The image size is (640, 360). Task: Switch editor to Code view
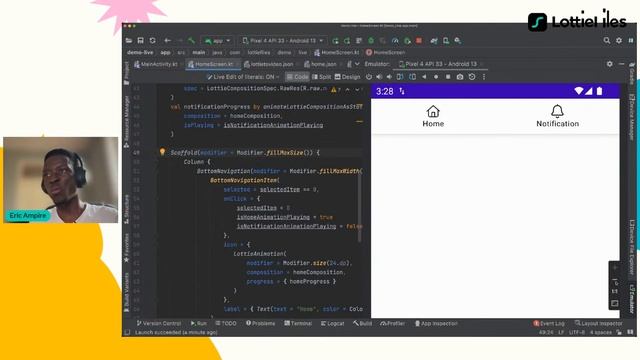pyautogui.click(x=297, y=77)
